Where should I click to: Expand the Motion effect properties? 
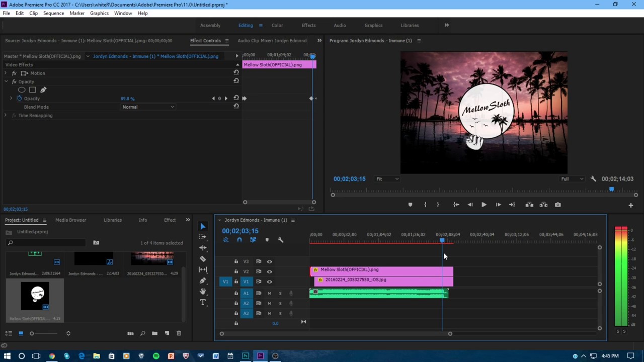[x=6, y=73]
